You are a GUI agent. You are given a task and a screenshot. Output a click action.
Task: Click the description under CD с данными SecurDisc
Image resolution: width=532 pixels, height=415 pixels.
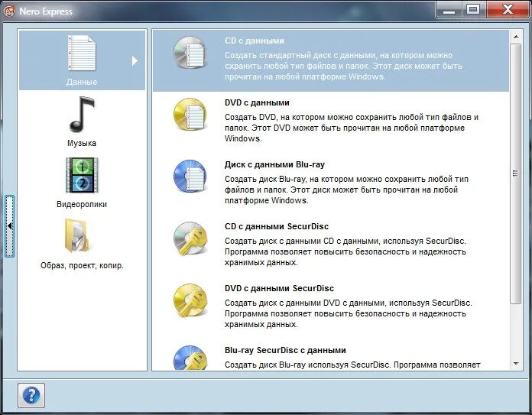pyautogui.click(x=345, y=251)
